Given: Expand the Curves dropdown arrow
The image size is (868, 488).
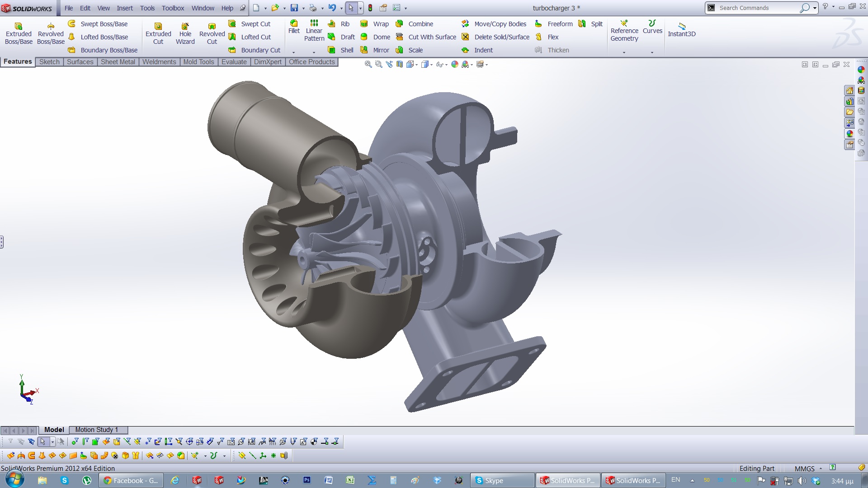Looking at the screenshot, I should 652,52.
